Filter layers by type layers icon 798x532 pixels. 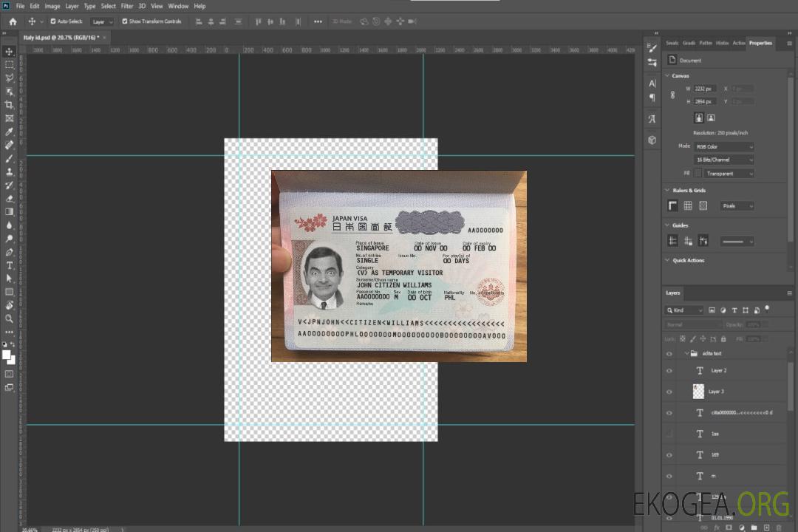(734, 310)
